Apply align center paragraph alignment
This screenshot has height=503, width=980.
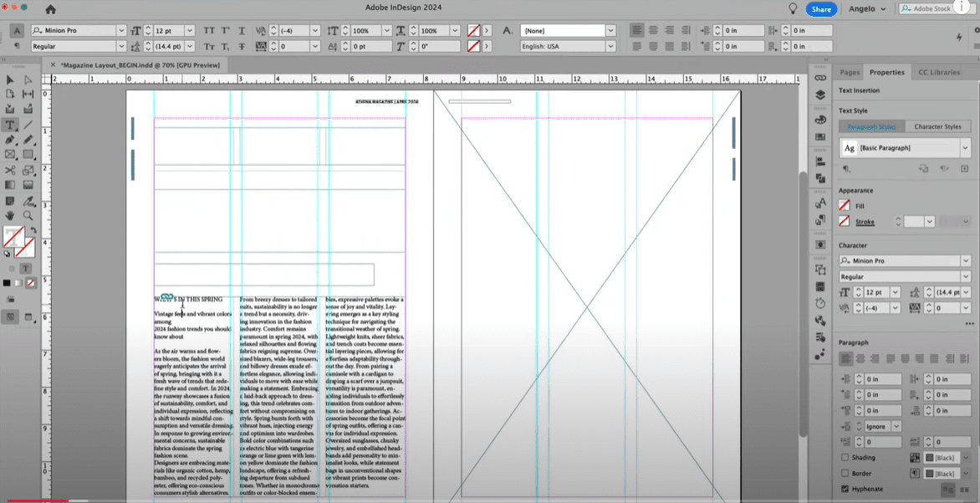click(860, 358)
